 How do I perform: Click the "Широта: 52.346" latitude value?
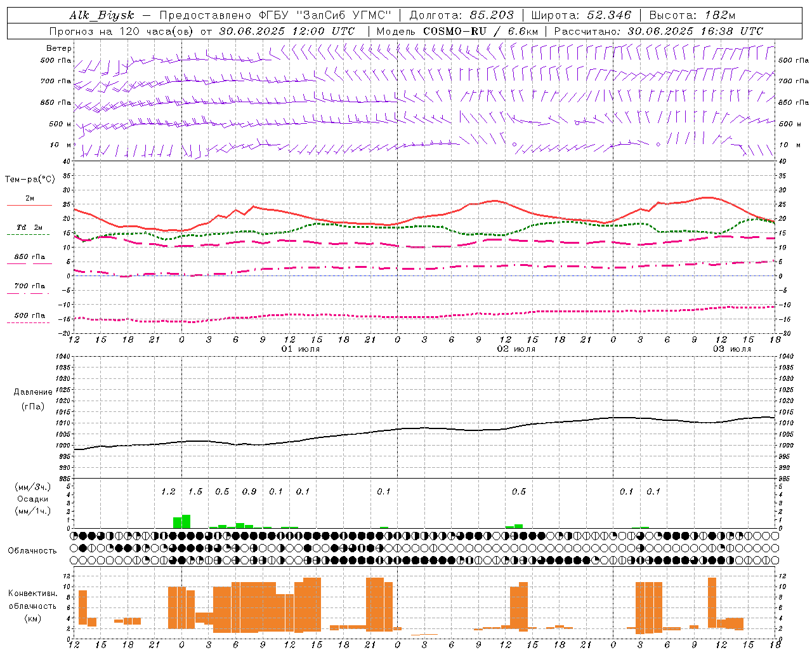coord(582,15)
